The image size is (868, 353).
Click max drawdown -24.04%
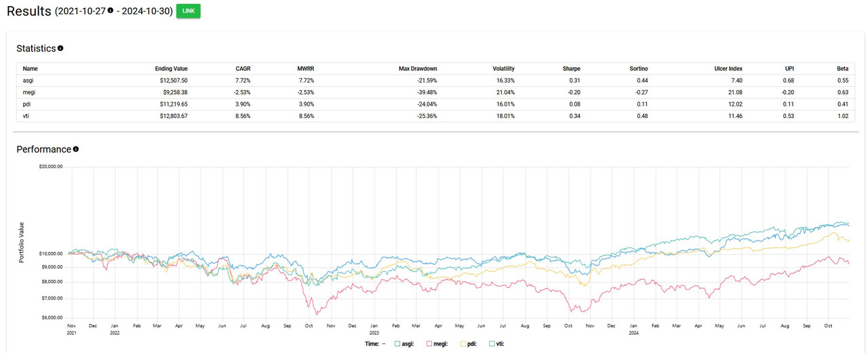coord(427,104)
